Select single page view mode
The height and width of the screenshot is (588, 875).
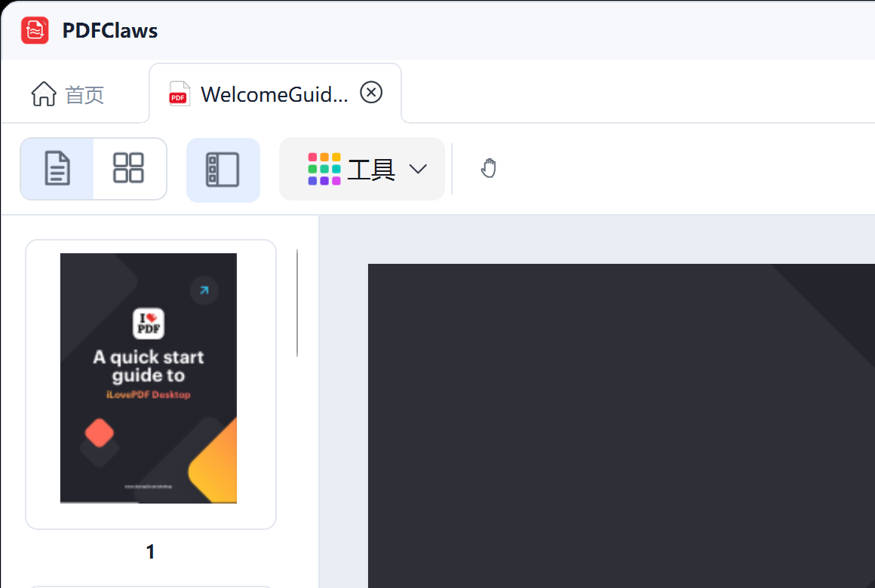(x=57, y=168)
